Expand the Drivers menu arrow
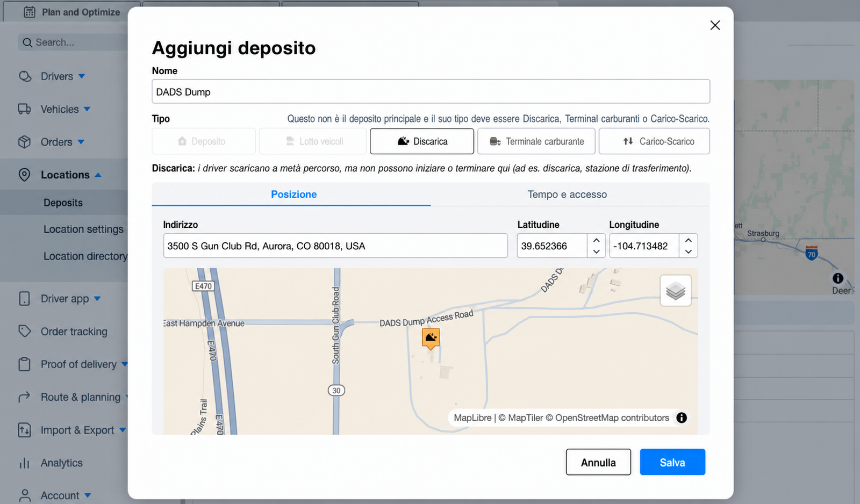 [82, 76]
